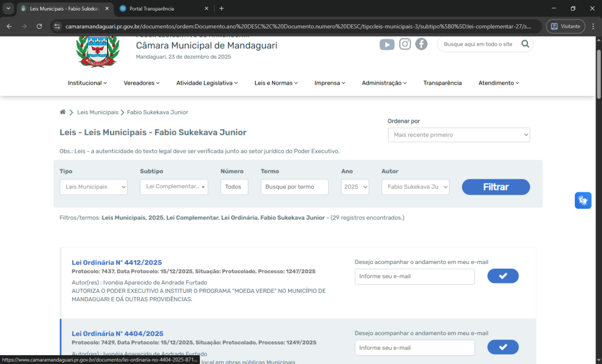Open the Subtipo filter dropdown

pos(173,187)
